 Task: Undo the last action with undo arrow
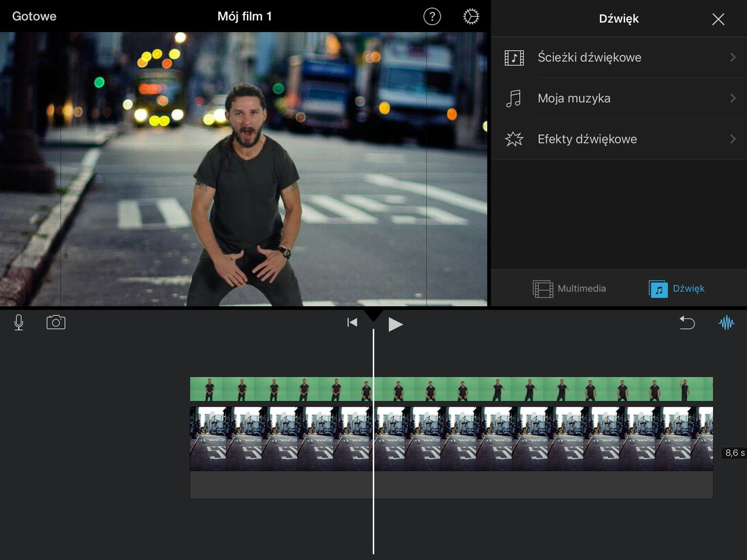coord(687,323)
